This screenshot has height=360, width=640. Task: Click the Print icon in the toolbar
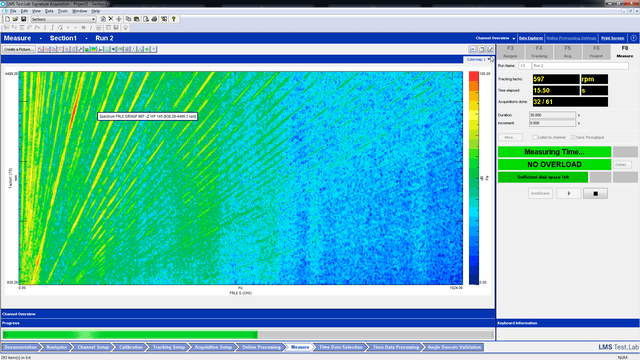[154, 19]
